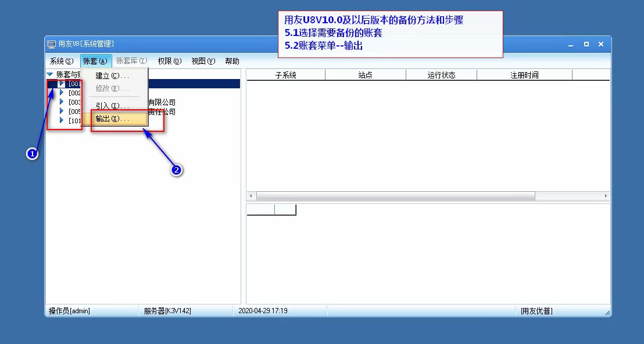Expand the [101] account set arrow

pyautogui.click(x=62, y=121)
